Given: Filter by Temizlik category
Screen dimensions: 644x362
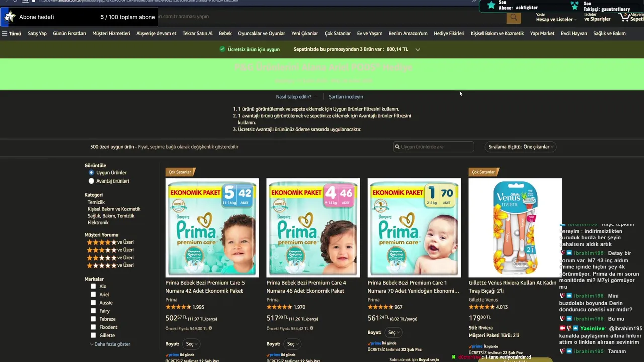Looking at the screenshot, I should 96,202.
